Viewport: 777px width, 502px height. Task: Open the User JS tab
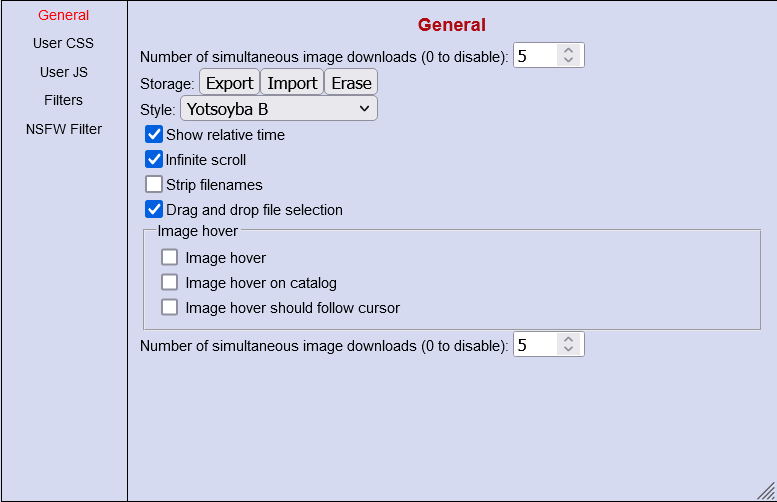point(63,72)
